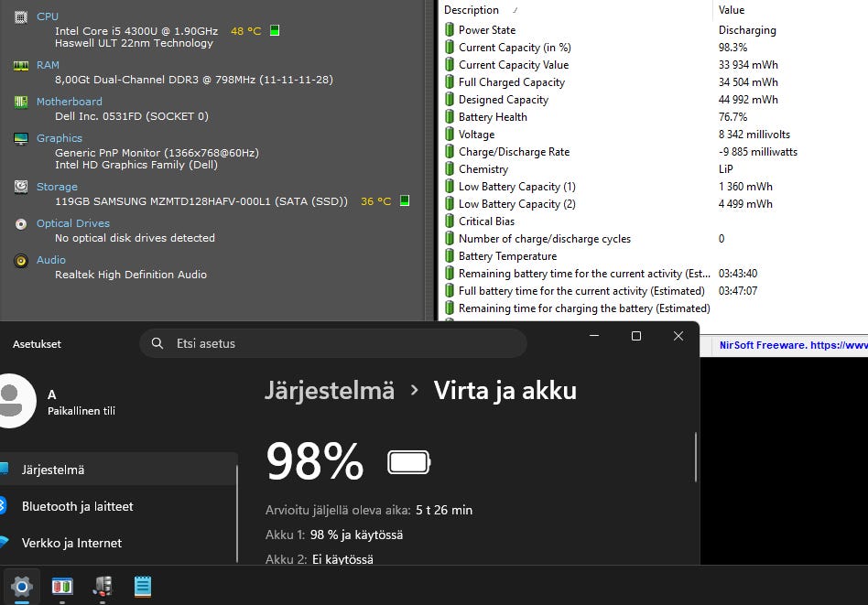Click the battery icon beside Designed Capacity
868x605 pixels.
[x=450, y=100]
